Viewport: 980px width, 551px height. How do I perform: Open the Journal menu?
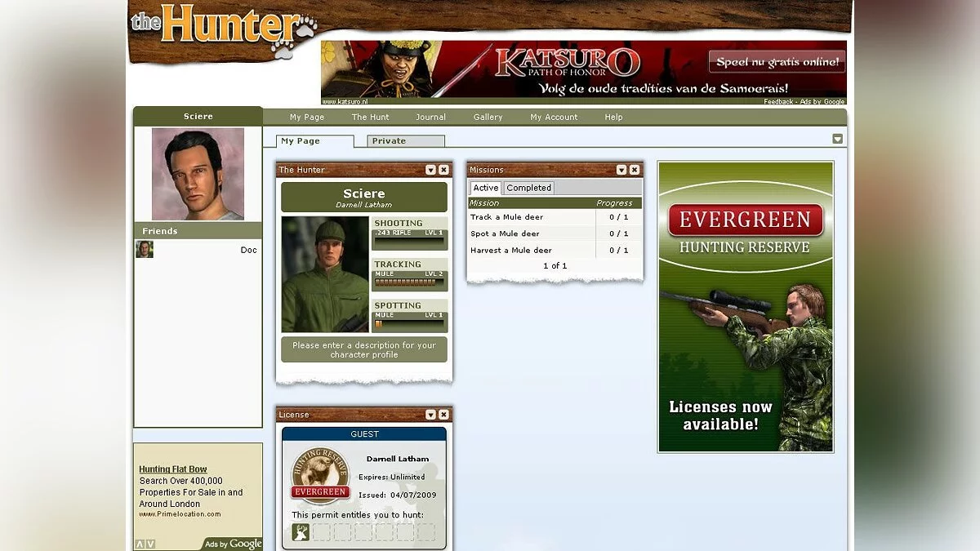pyautogui.click(x=430, y=118)
